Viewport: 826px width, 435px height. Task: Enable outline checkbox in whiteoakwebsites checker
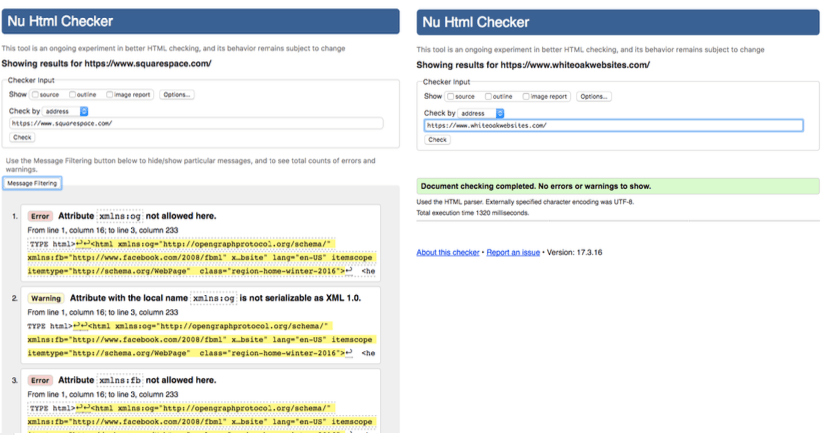pyautogui.click(x=488, y=96)
